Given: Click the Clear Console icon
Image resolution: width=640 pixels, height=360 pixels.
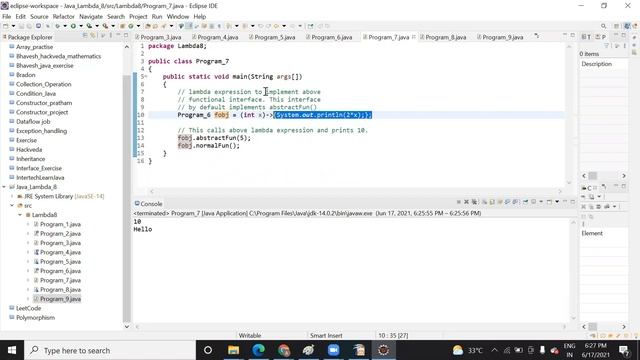Looking at the screenshot, I should (484, 202).
